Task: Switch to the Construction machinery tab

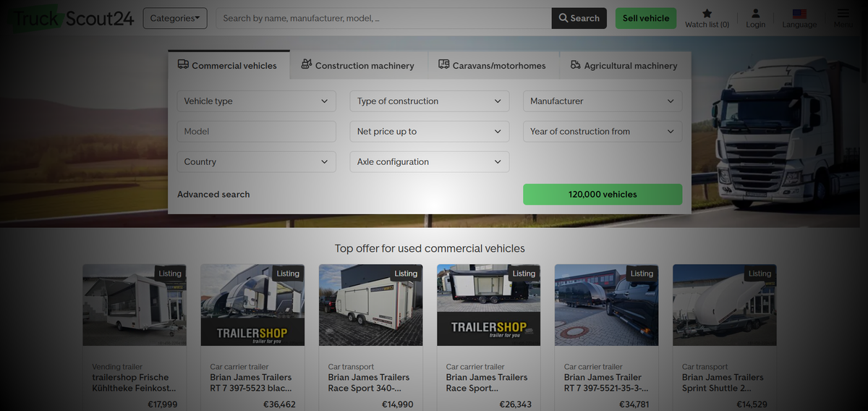Action: point(359,65)
